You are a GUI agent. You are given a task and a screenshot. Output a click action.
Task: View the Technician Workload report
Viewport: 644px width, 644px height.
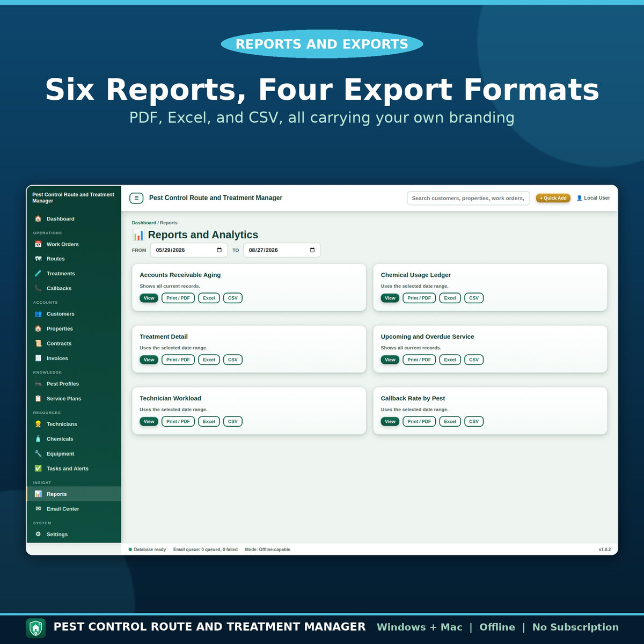coord(149,421)
